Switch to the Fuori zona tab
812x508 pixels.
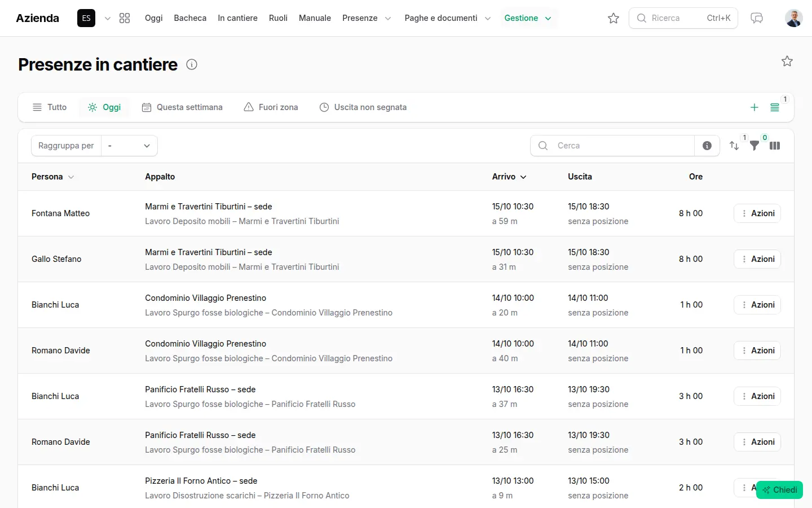(x=271, y=107)
